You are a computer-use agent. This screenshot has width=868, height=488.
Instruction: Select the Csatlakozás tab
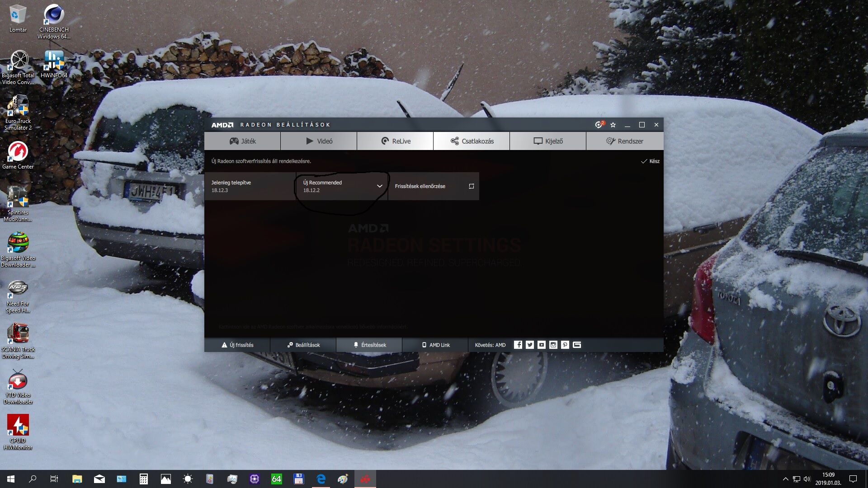click(x=472, y=141)
